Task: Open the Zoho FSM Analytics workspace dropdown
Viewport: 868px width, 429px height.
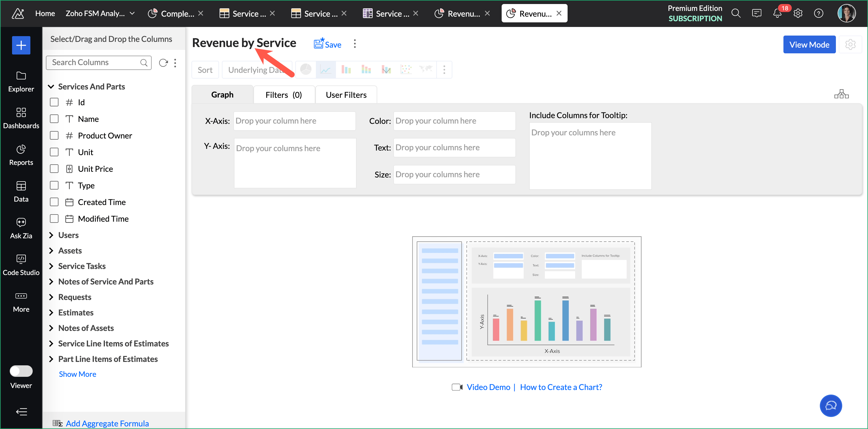Action: pyautogui.click(x=132, y=13)
